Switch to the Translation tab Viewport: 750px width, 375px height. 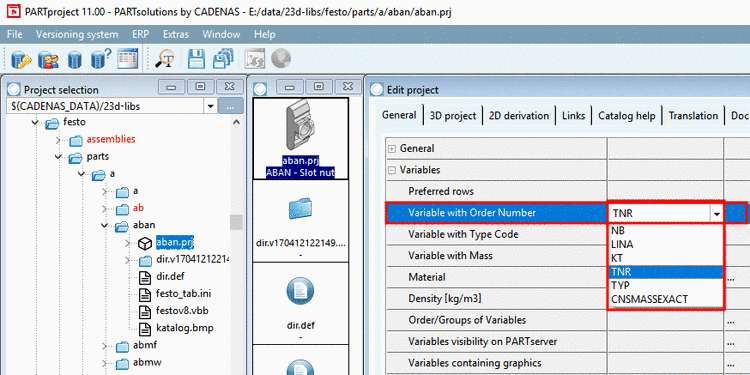(x=693, y=116)
